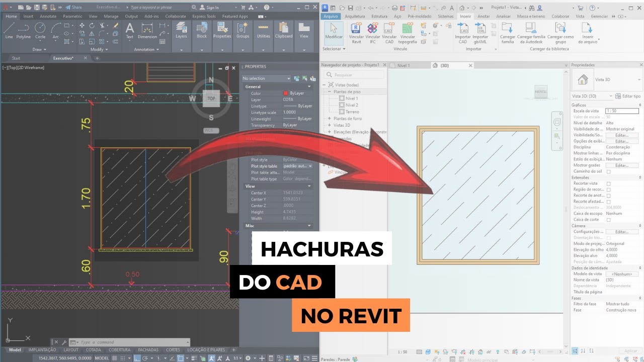Viewport: 644px width, 362px height.
Task: Click Carregar família in Revit ribbon
Action: point(508,33)
